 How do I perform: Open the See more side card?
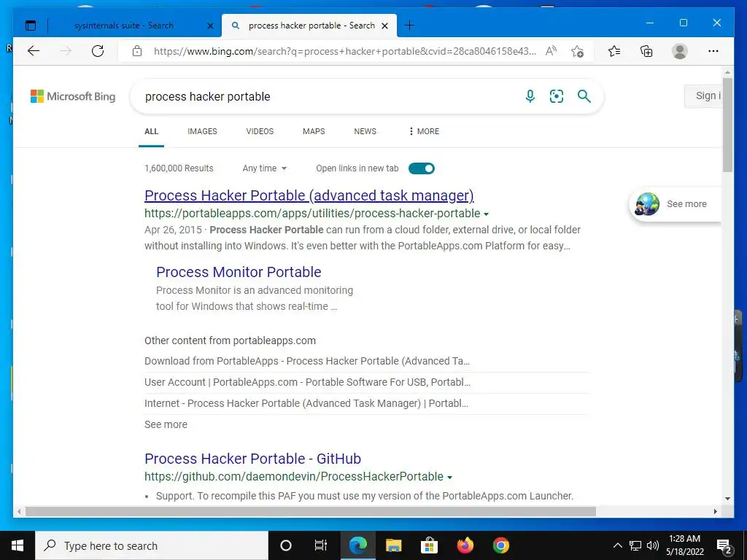click(x=676, y=204)
